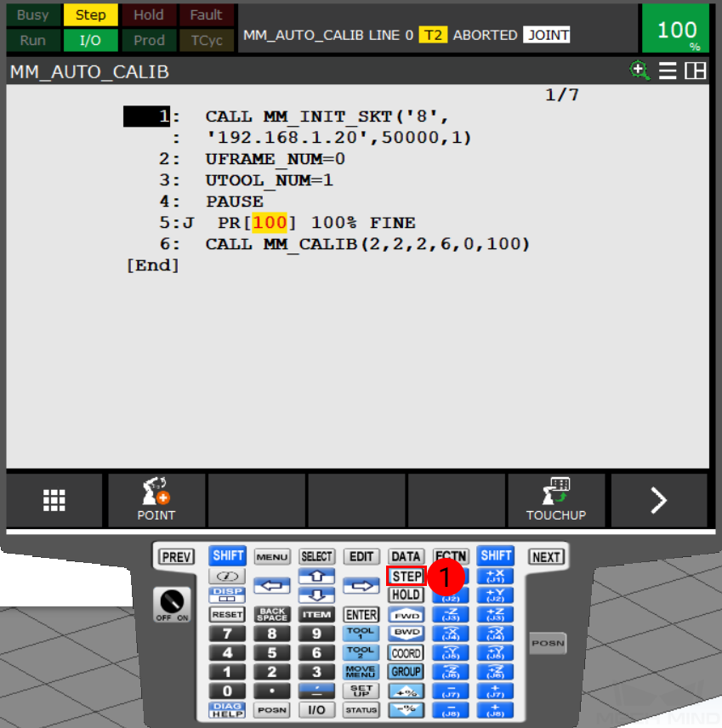Viewport: 722px width, 728px height.
Task: Open the MENU key
Action: point(272,556)
